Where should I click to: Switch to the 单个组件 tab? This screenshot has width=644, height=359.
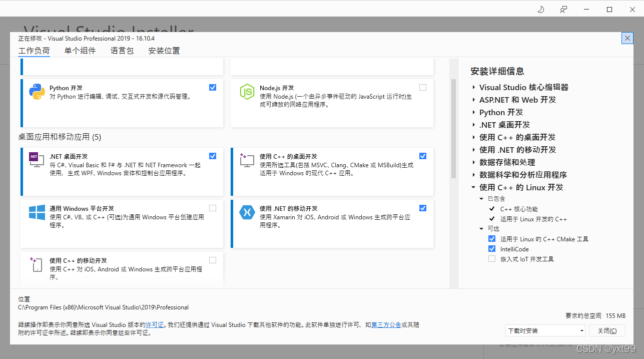pos(80,51)
